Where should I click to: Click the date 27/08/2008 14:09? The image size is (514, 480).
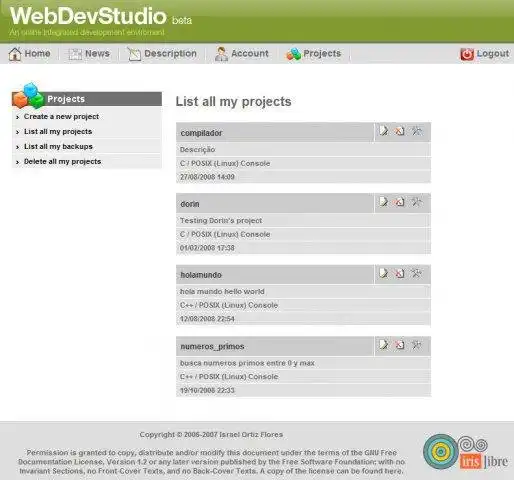tap(207, 177)
